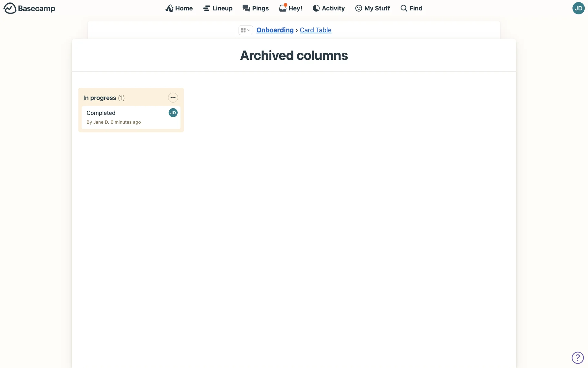Go to Home in the navigation bar
The width and height of the screenshot is (588, 368).
[179, 8]
